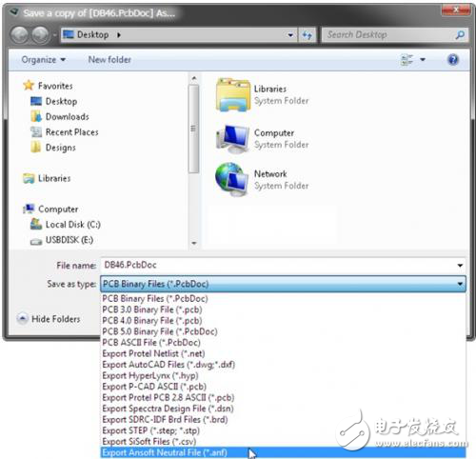Click the New folder button
Screen dimensions: 476x459
[x=109, y=60]
